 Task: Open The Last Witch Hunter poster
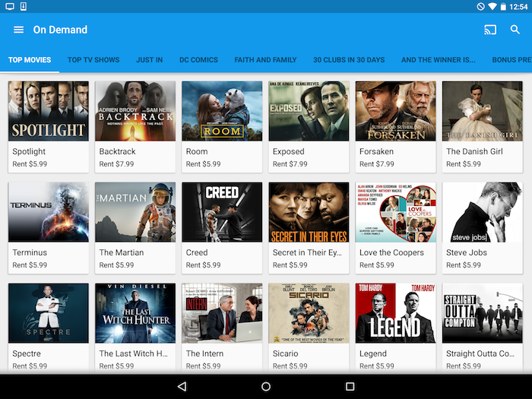click(x=135, y=313)
